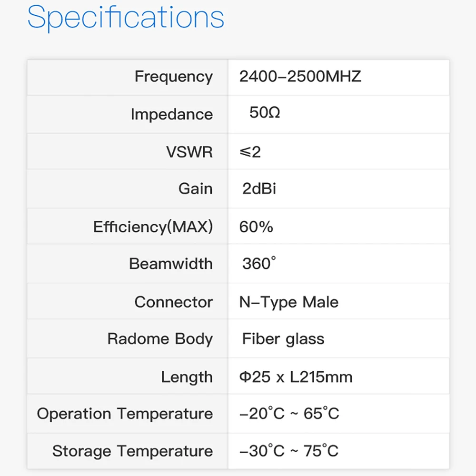This screenshot has height=476, width=476.
Task: Click the Specifications heading
Action: click(126, 18)
